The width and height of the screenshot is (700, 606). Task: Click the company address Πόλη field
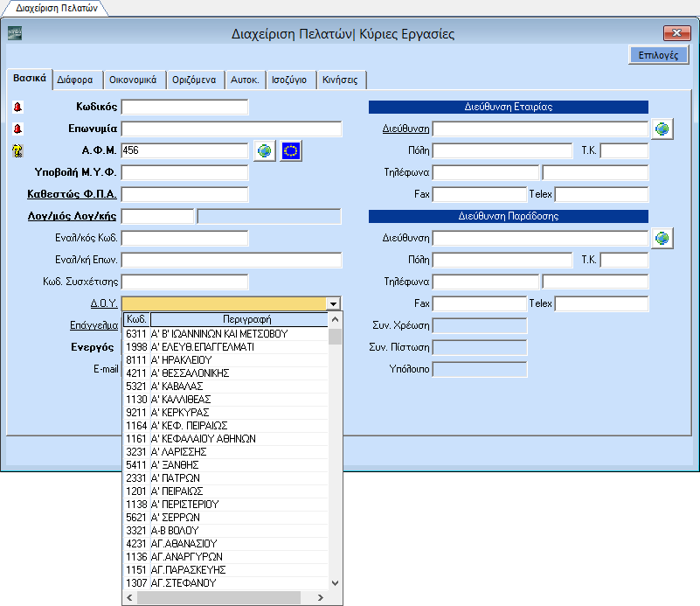502,150
